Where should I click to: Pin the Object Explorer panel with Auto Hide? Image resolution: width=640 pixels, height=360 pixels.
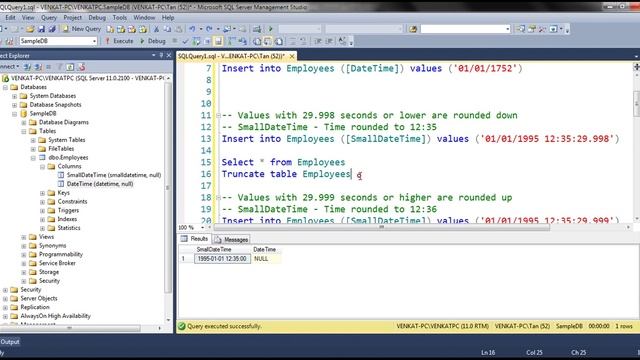(161, 55)
